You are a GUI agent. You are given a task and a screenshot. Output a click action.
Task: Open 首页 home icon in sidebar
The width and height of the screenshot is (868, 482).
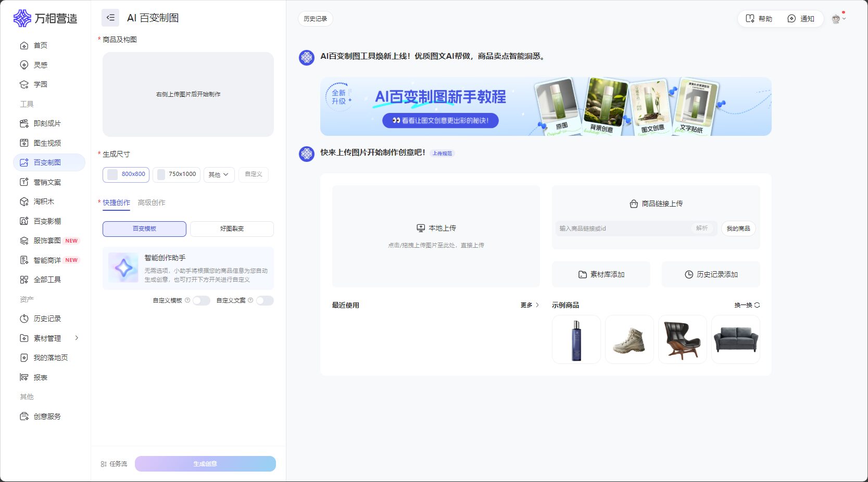pos(24,46)
